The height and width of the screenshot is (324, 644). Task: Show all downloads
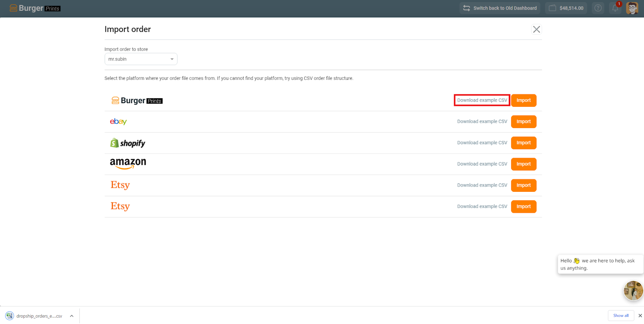click(621, 316)
